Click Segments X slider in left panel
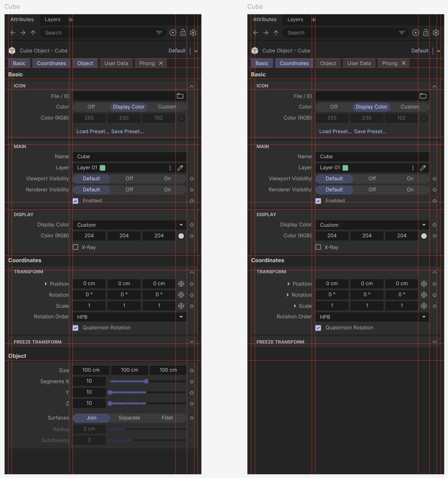This screenshot has height=478, width=448. tap(148, 381)
